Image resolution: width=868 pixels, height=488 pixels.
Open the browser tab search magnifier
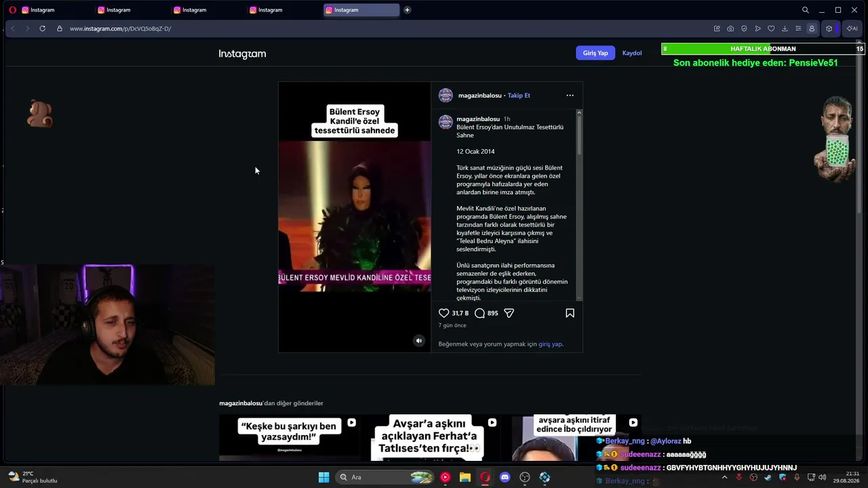point(806,10)
